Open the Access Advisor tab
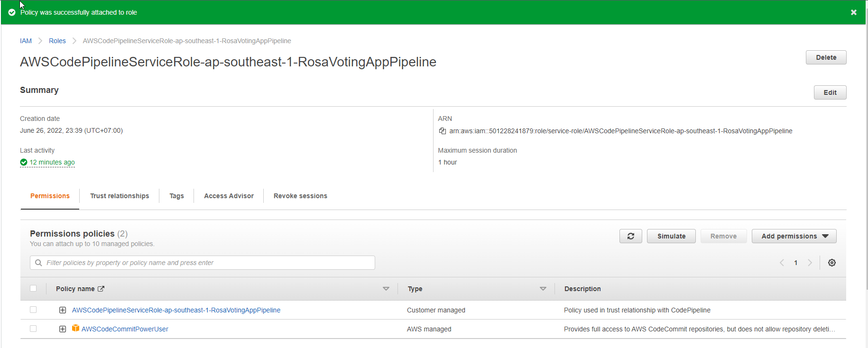868x348 pixels. pyautogui.click(x=229, y=196)
